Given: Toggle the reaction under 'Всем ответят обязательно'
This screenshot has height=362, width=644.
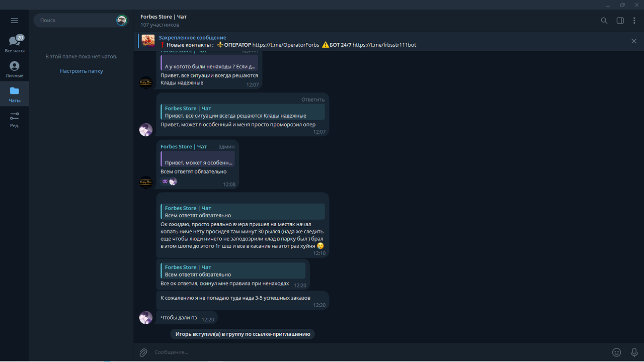Looking at the screenshot, I should click(169, 182).
